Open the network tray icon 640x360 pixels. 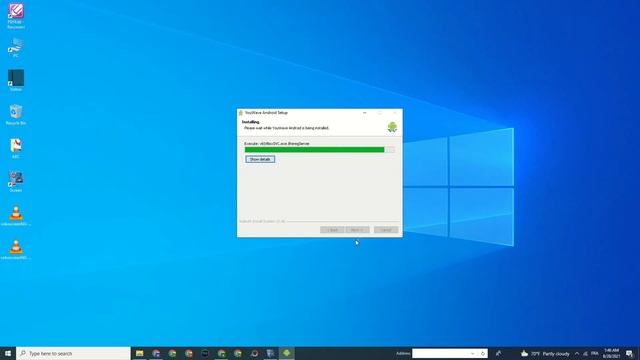point(586,353)
